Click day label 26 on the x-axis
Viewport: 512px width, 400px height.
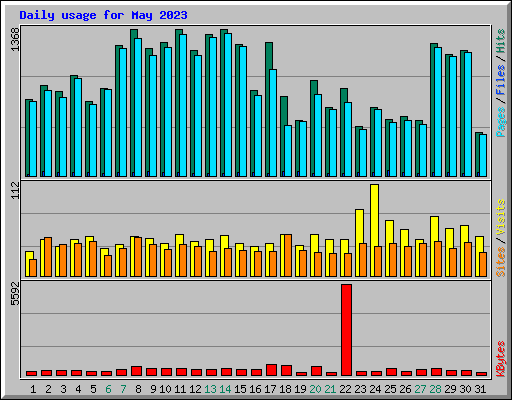[x=405, y=389]
